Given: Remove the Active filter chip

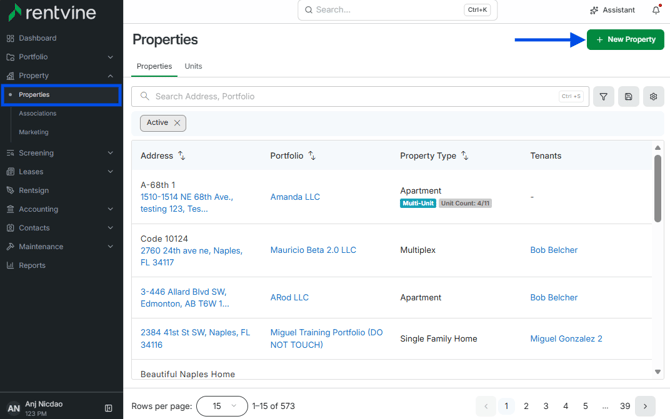Looking at the screenshot, I should coord(177,123).
